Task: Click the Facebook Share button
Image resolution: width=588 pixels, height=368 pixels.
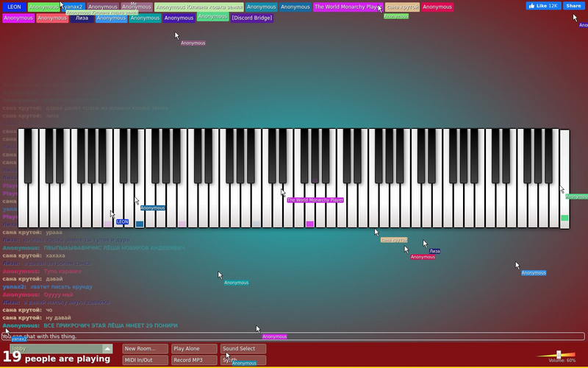Action: tap(574, 6)
